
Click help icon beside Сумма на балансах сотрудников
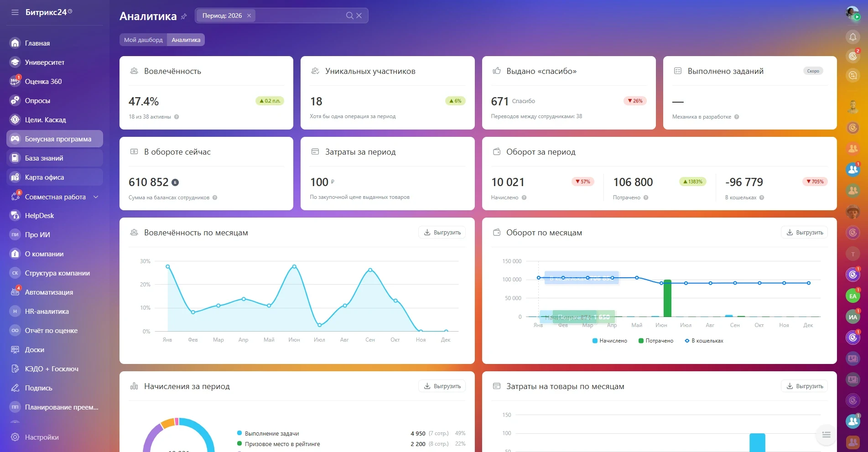[215, 197]
